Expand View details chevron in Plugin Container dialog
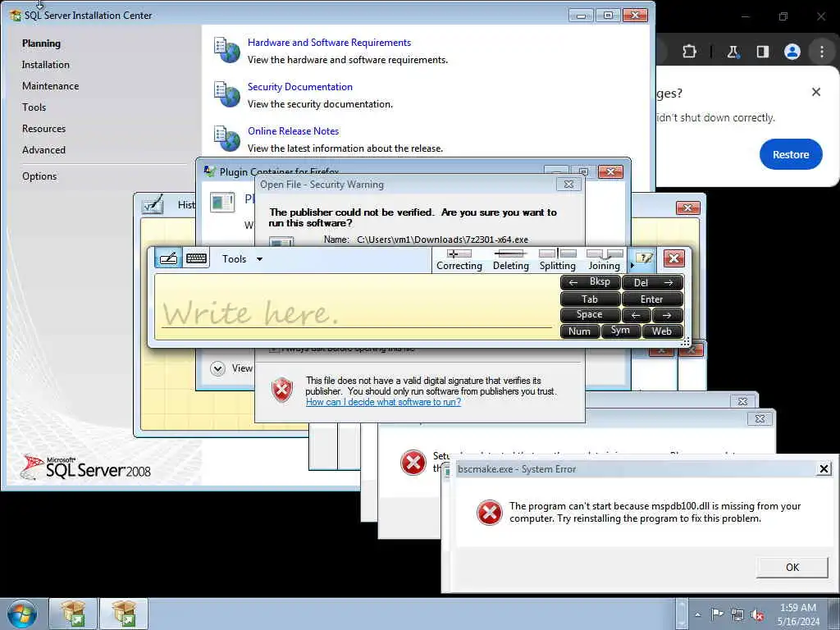Image resolution: width=840 pixels, height=630 pixels. tap(217, 368)
